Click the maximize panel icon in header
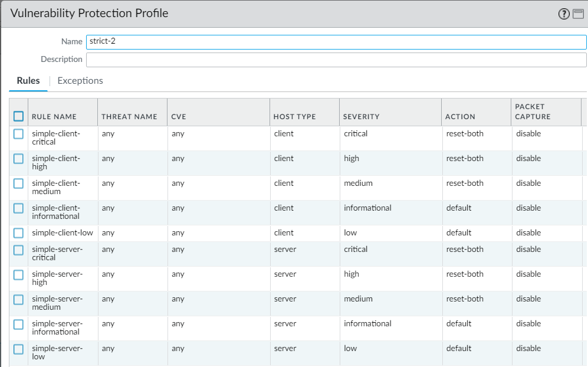 coord(578,14)
